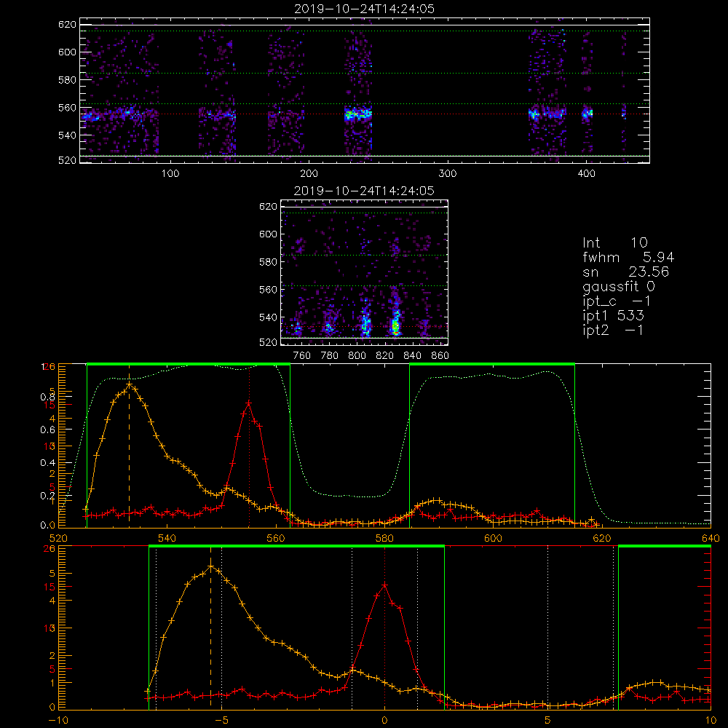This screenshot has height=728, width=728.
Task: Click x-axis label 5 of the bottom plot
Action: click(x=548, y=721)
